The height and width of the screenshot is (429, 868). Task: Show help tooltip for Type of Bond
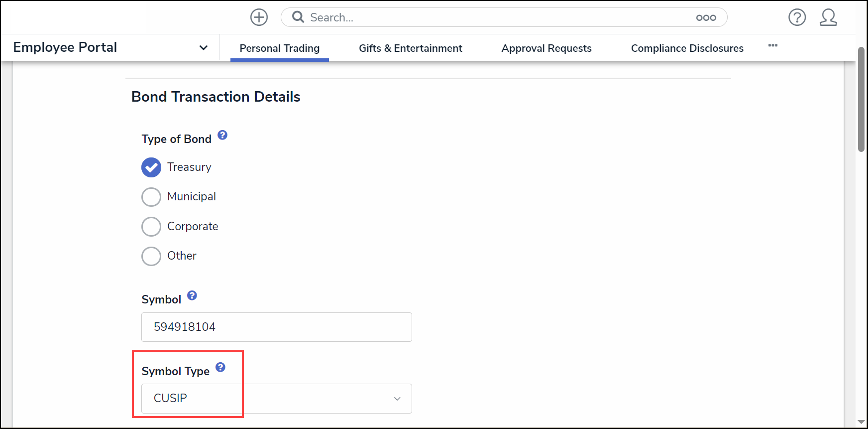pyautogui.click(x=222, y=135)
